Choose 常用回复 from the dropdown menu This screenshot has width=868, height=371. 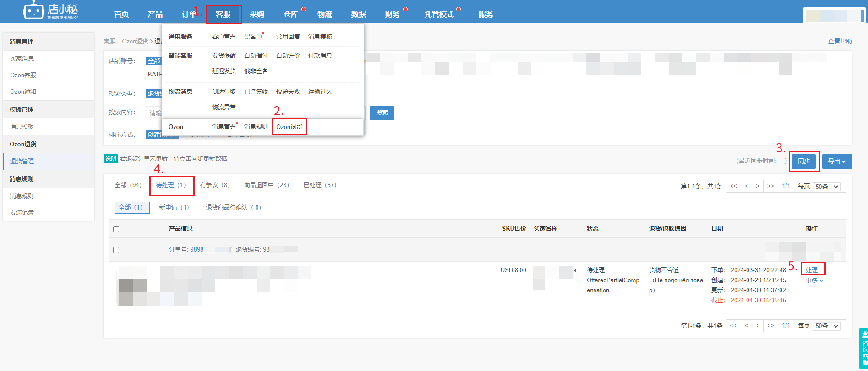288,37
